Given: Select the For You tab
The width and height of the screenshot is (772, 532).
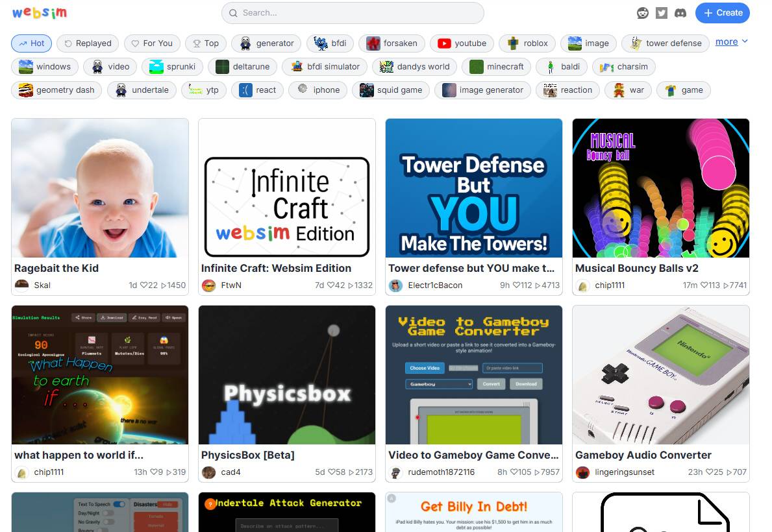Looking at the screenshot, I should pyautogui.click(x=152, y=43).
